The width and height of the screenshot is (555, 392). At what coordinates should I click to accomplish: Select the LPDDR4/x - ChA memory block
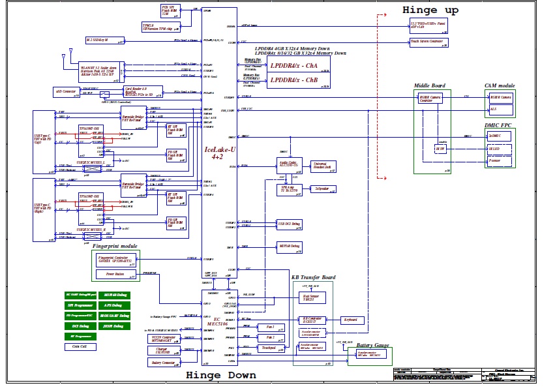click(x=293, y=67)
